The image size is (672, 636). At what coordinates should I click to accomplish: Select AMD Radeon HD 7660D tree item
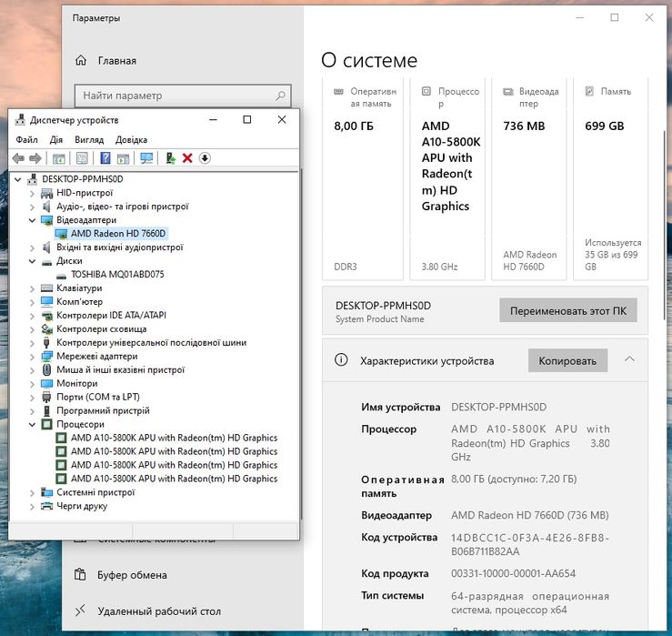click(118, 234)
